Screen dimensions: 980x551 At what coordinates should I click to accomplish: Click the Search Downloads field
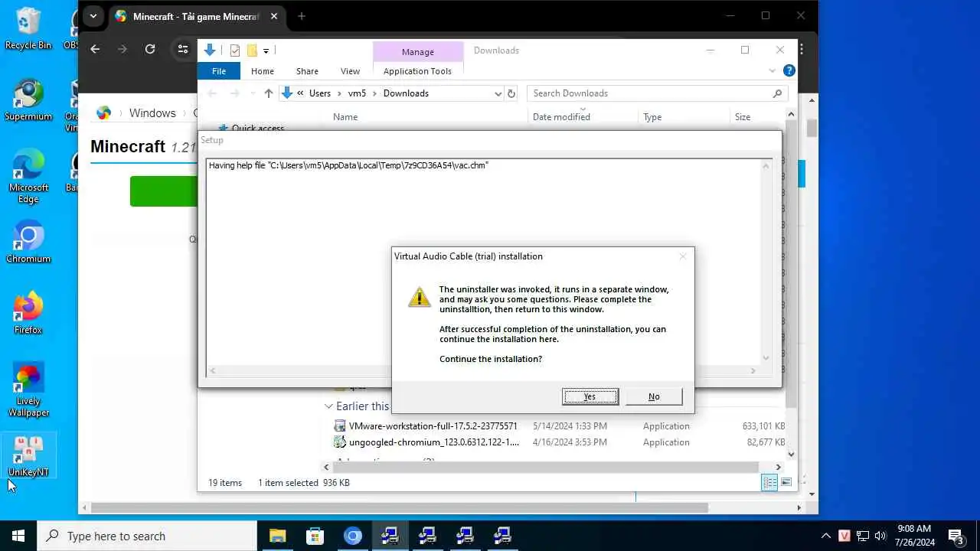(x=658, y=93)
